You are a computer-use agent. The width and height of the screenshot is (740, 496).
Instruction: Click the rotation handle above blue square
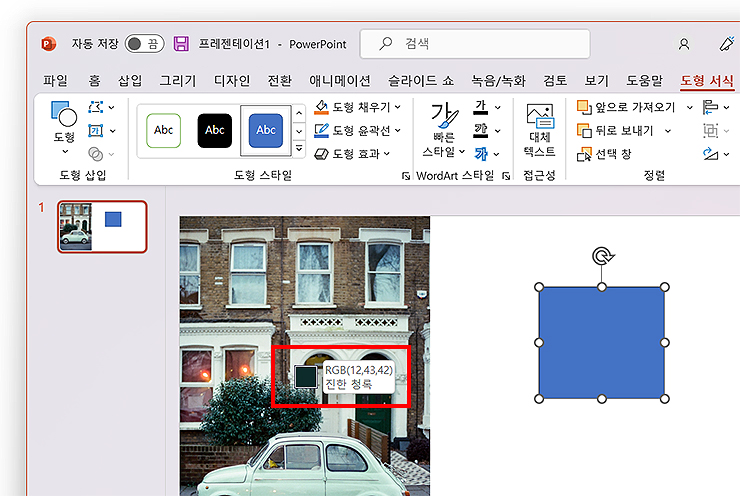point(602,256)
